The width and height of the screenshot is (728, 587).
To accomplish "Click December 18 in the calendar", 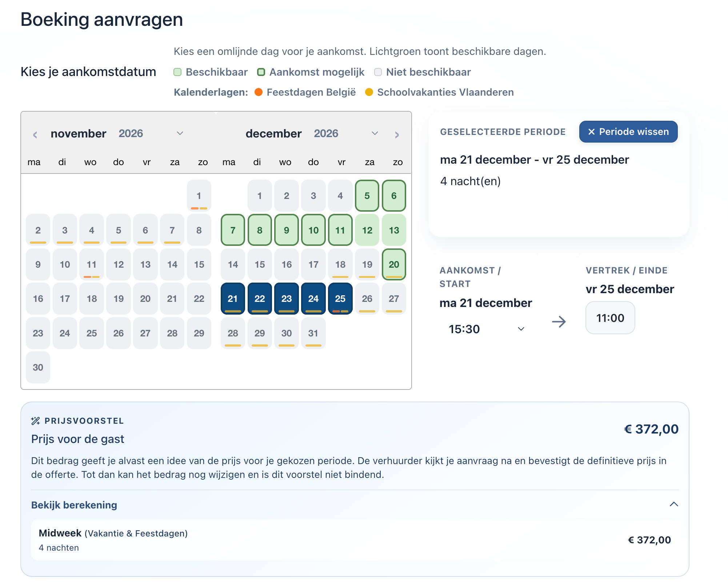I will (x=340, y=264).
